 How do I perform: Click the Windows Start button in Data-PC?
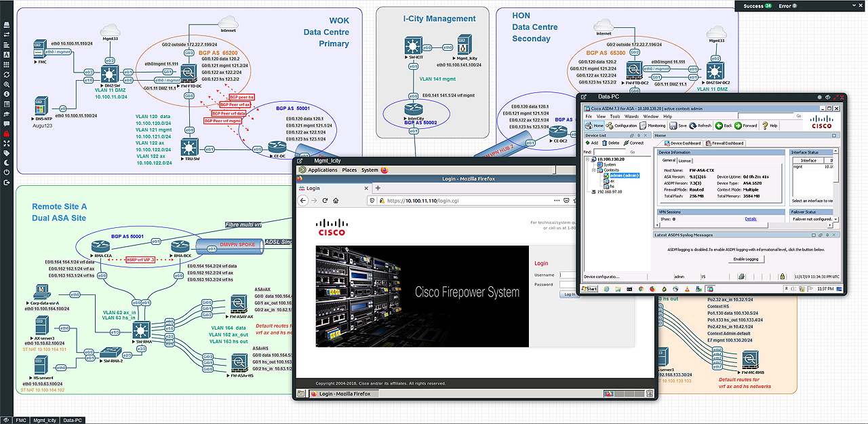(589, 288)
